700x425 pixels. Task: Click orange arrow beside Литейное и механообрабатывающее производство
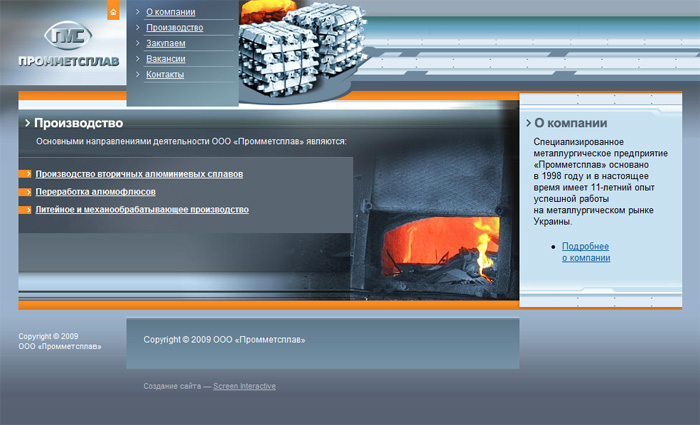[x=25, y=210]
